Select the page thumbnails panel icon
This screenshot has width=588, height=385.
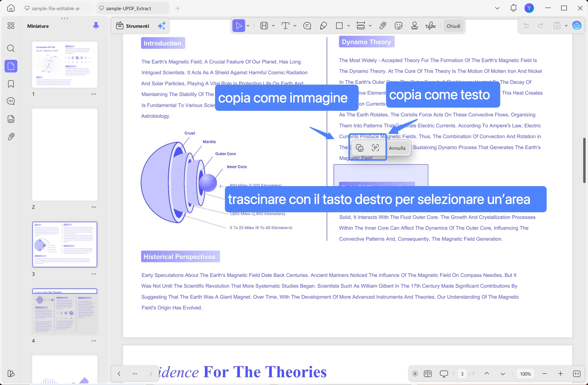11,66
